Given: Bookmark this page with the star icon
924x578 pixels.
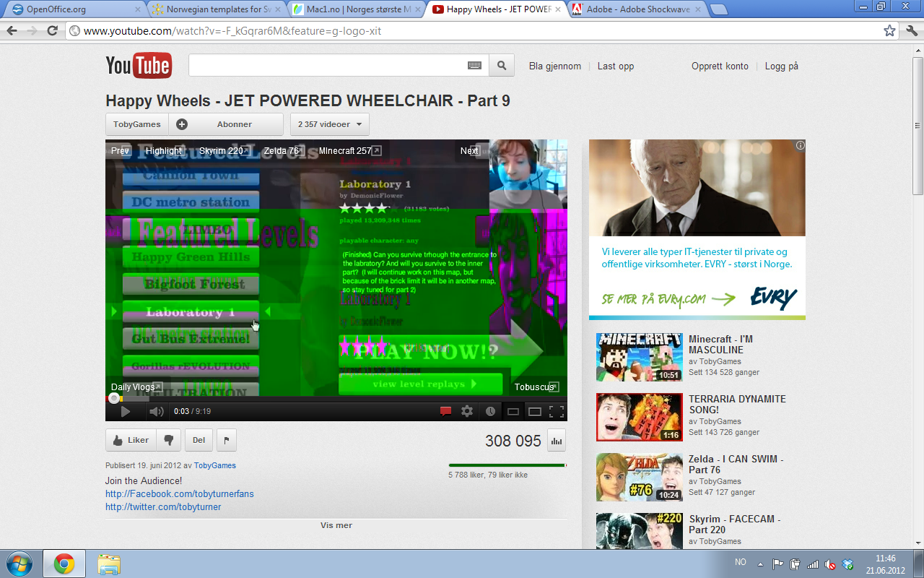Looking at the screenshot, I should pyautogui.click(x=890, y=31).
